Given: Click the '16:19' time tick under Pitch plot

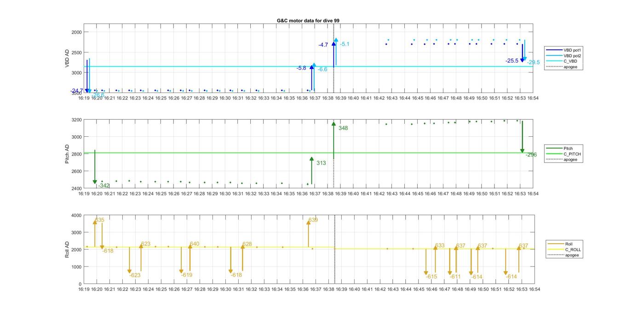Looking at the screenshot, I should click(x=84, y=194).
